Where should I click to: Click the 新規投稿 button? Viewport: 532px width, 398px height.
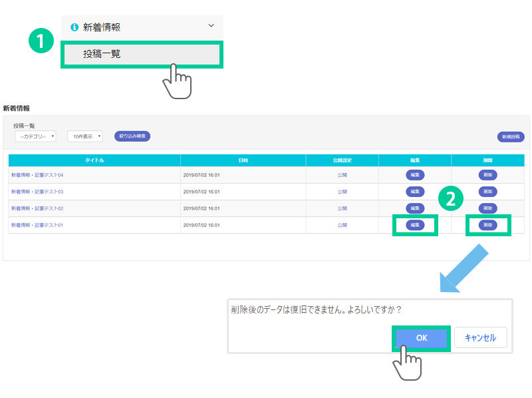(511, 137)
